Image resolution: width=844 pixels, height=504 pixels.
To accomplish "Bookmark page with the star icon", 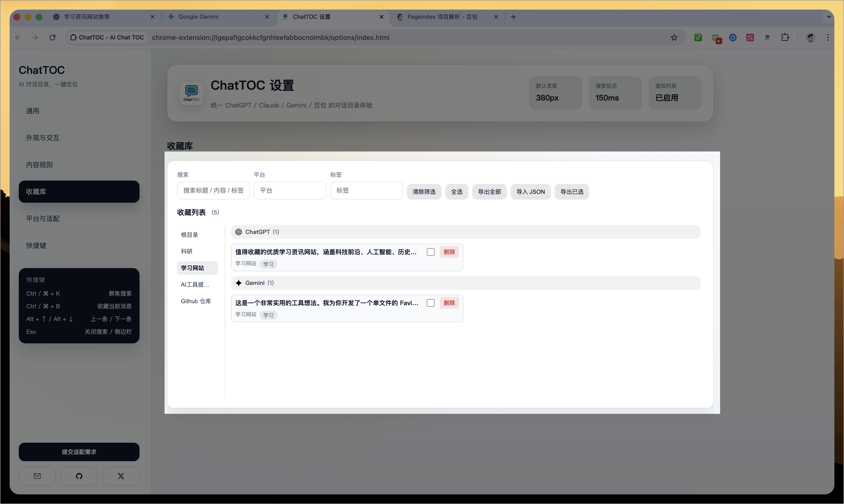I will pyautogui.click(x=674, y=37).
